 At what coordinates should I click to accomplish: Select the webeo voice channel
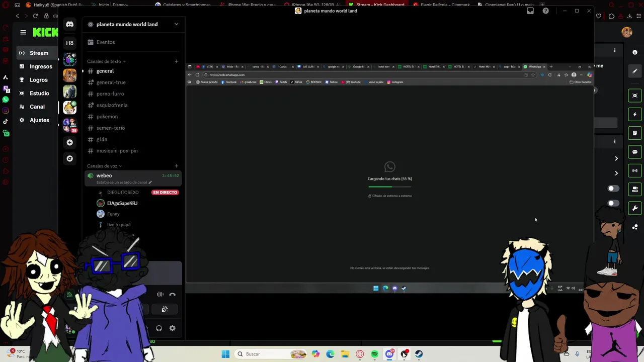coord(132,178)
